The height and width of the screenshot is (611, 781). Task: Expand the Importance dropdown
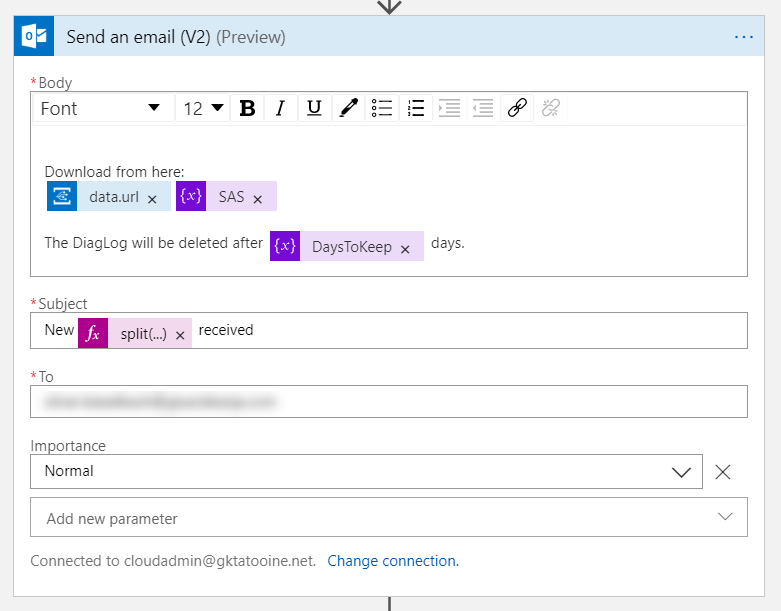pos(681,472)
